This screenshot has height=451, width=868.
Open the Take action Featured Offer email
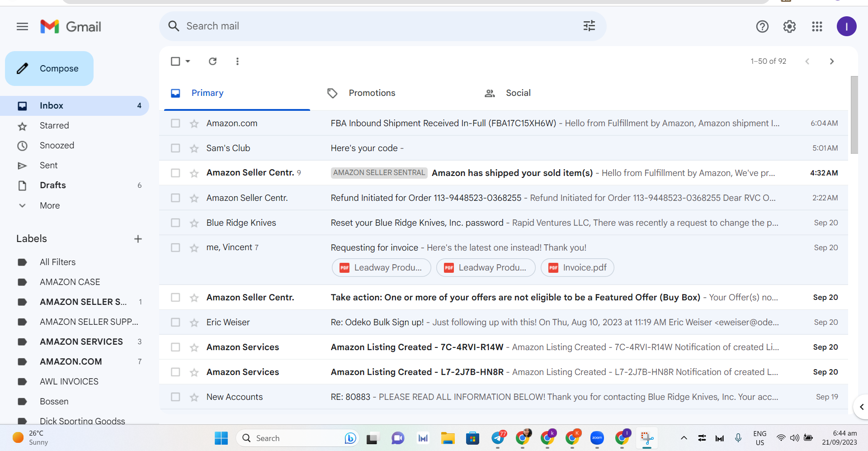pyautogui.click(x=503, y=297)
